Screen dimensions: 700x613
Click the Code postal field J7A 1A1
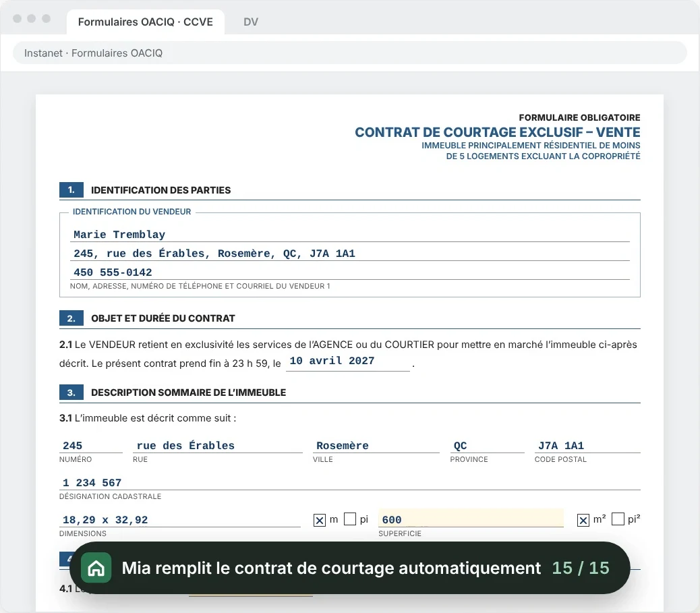[587, 445]
